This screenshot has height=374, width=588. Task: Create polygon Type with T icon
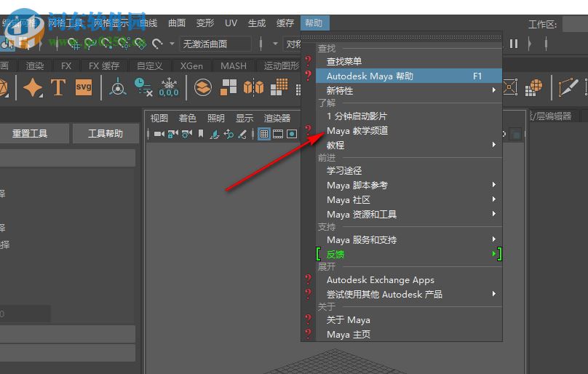[58, 87]
